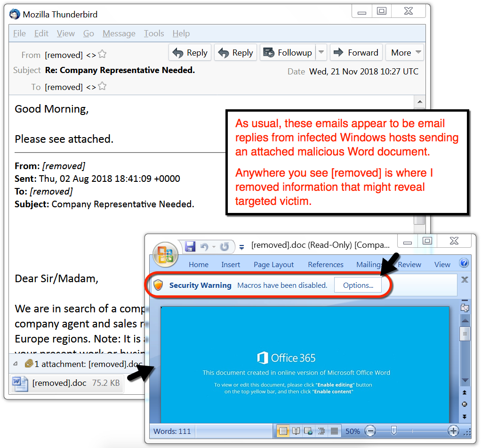Click the Thunderbird app icon in title bar

click(15, 14)
